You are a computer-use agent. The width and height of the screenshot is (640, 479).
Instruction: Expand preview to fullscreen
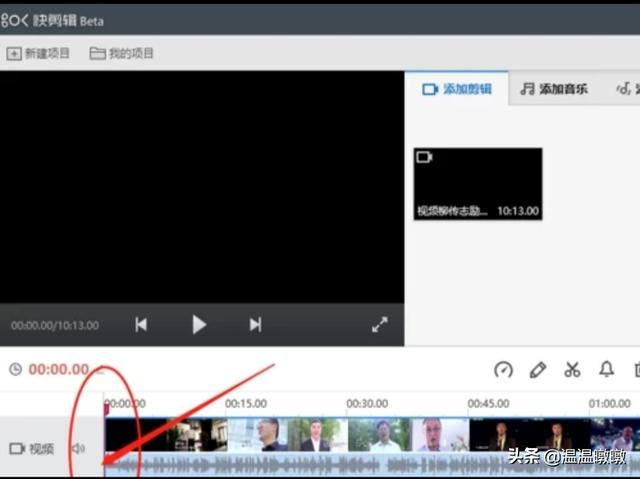point(380,324)
